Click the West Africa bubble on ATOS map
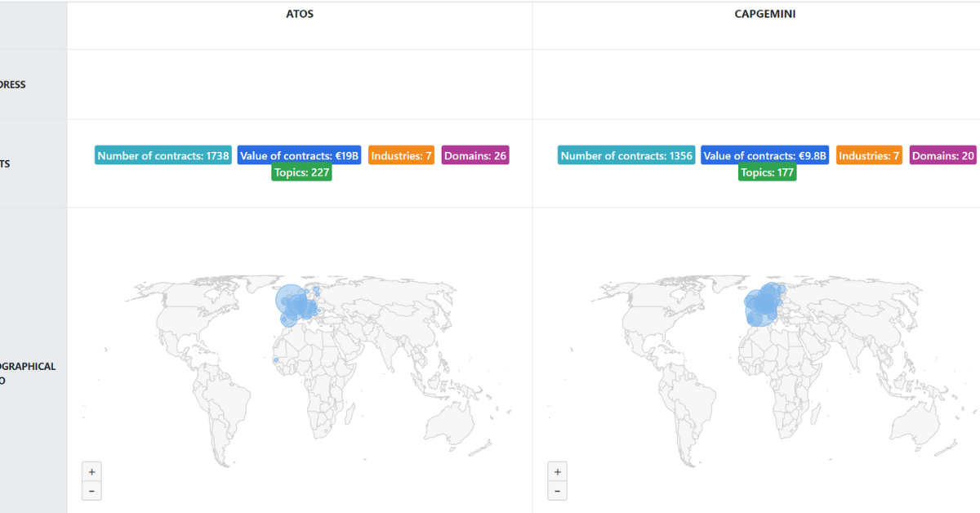 coord(276,360)
